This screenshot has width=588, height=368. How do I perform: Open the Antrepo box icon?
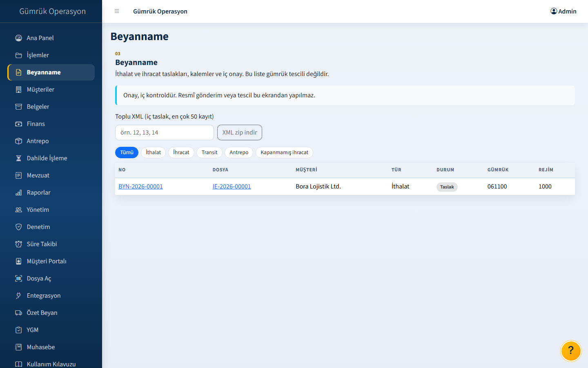coord(18,141)
